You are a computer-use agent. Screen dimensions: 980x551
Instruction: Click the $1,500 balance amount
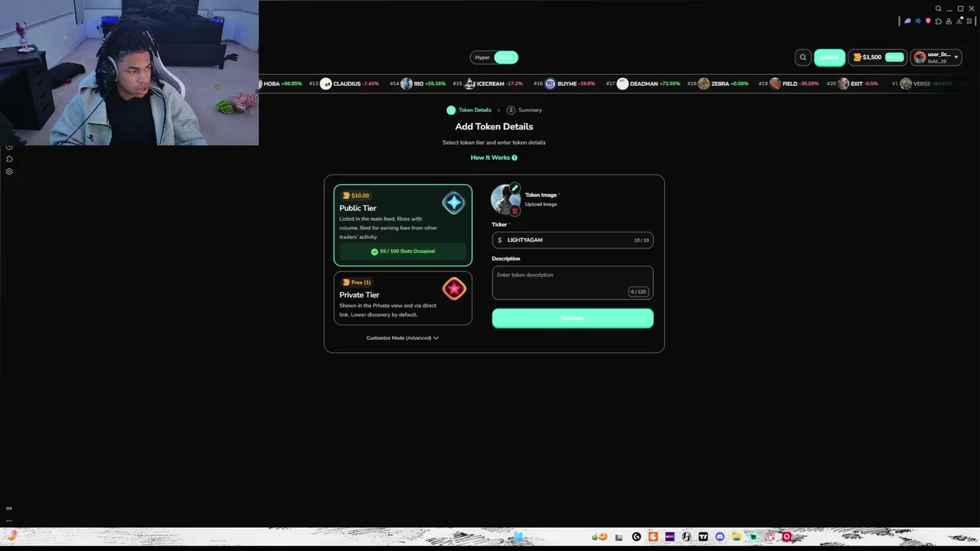tap(872, 57)
